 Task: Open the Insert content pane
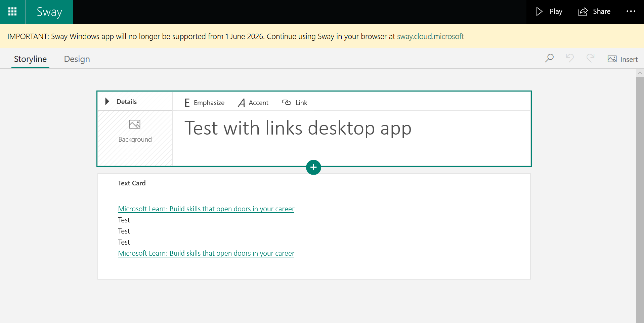[622, 59]
